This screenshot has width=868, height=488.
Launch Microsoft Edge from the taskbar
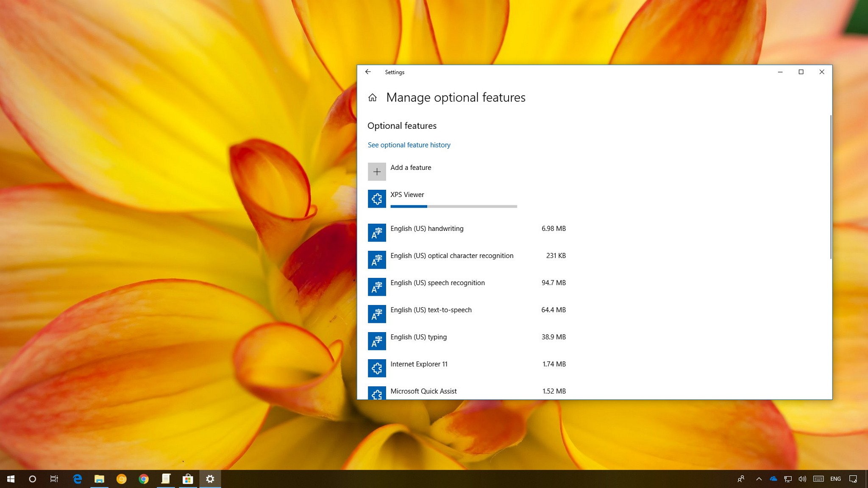click(77, 479)
